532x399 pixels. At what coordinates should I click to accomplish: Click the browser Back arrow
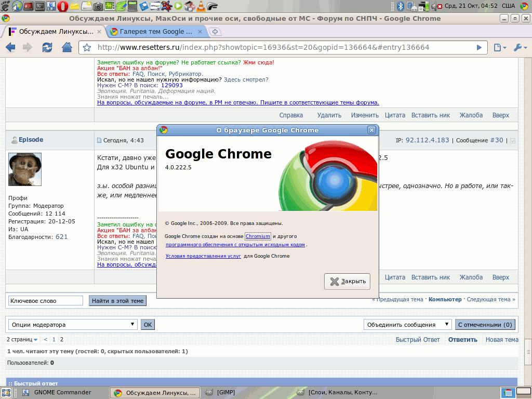[x=10, y=47]
